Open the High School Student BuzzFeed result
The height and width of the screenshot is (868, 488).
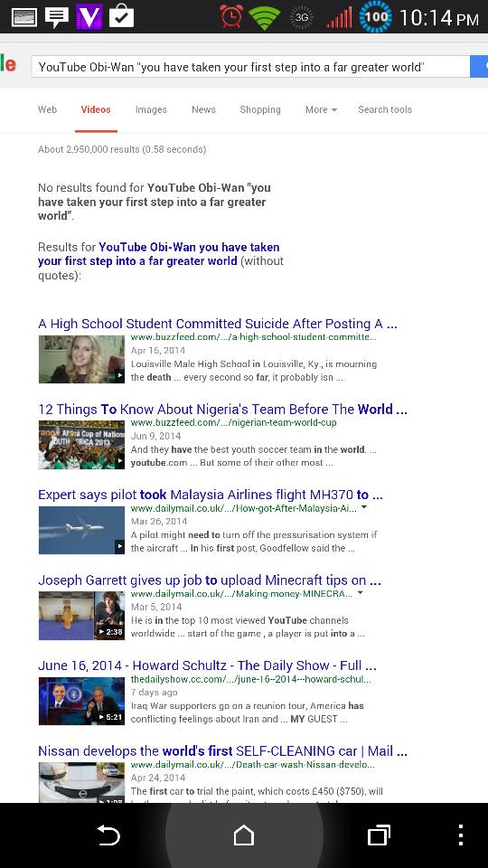click(218, 324)
